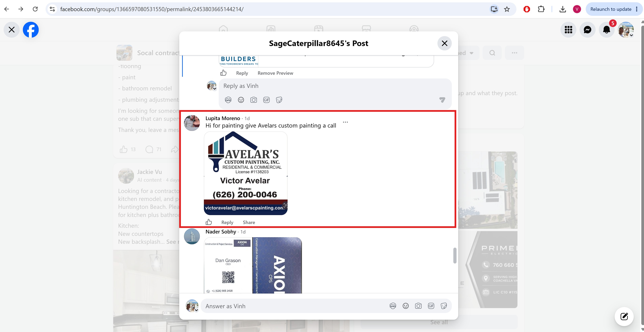644x332 pixels.
Task: Open Nader Sobhy's profile name link
Action: pyautogui.click(x=221, y=232)
